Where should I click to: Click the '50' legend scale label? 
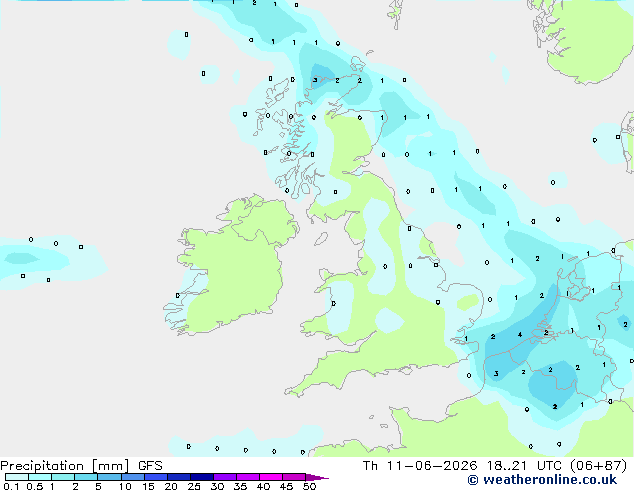tap(309, 486)
